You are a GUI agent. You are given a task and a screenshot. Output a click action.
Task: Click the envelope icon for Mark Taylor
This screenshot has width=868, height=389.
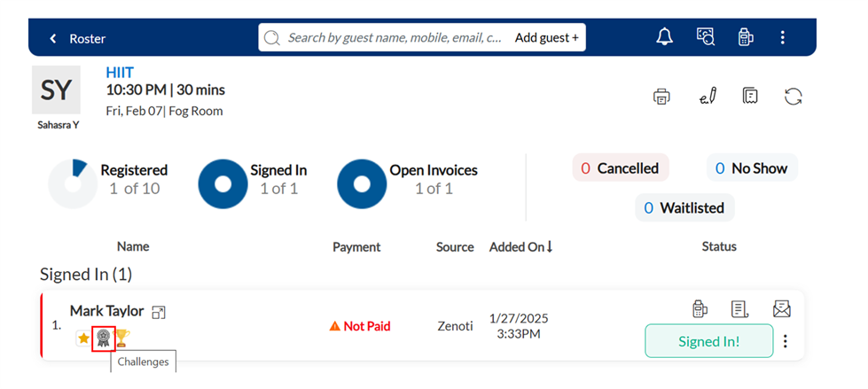(781, 308)
